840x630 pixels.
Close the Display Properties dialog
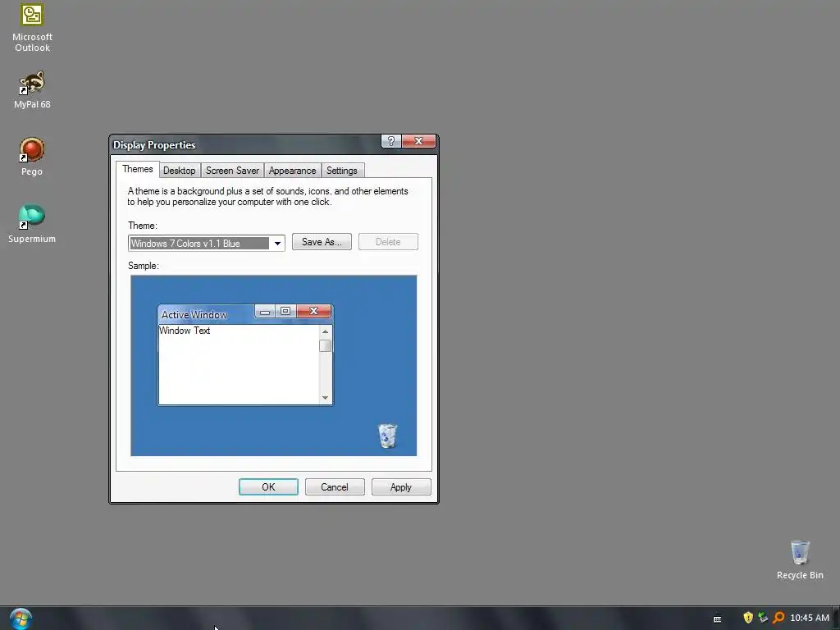418,141
